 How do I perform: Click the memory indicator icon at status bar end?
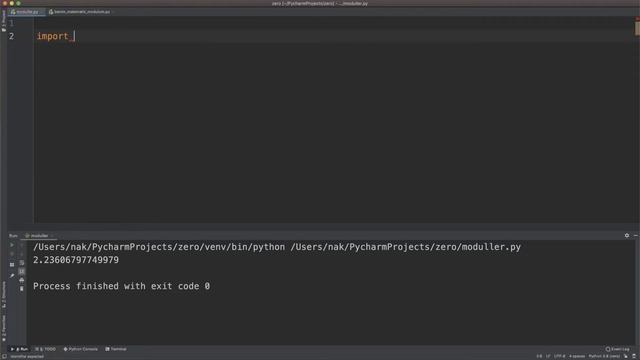(x=634, y=356)
